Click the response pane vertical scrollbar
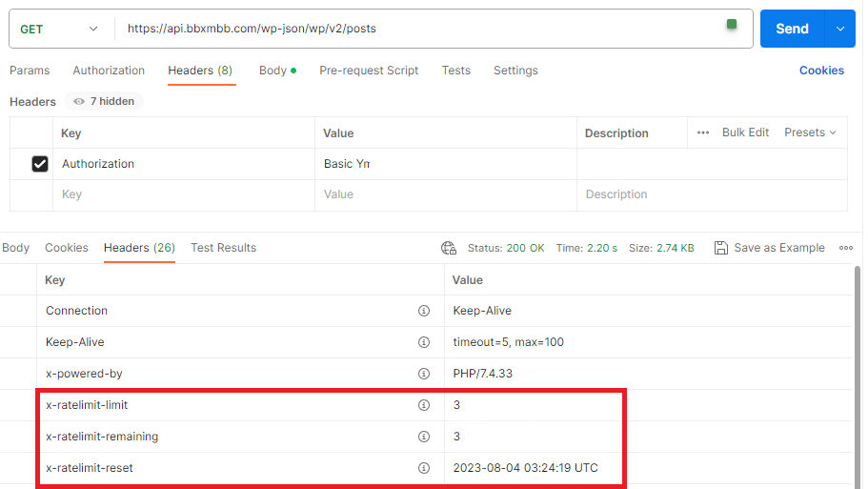The image size is (868, 489). click(x=859, y=372)
